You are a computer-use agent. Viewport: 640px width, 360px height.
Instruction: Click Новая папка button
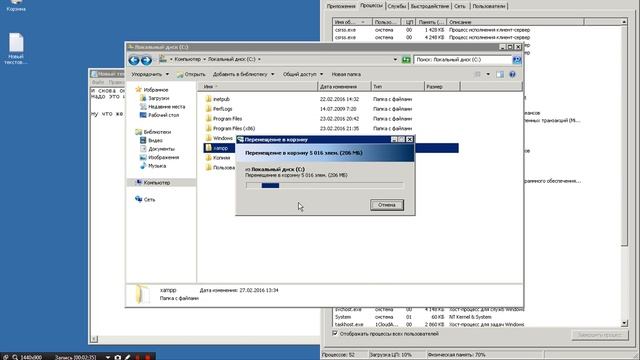(x=346, y=74)
